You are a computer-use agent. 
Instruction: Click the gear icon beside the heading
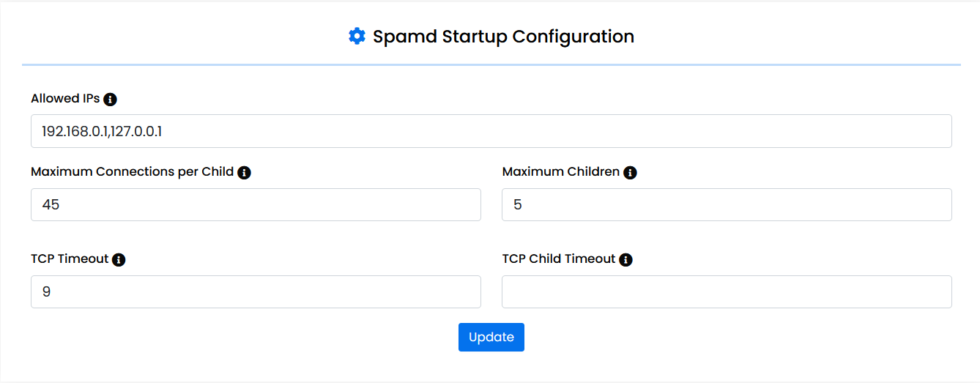[x=357, y=36]
